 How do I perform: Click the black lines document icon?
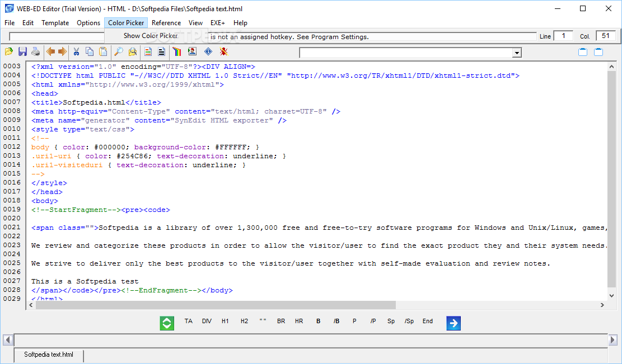coord(161,51)
